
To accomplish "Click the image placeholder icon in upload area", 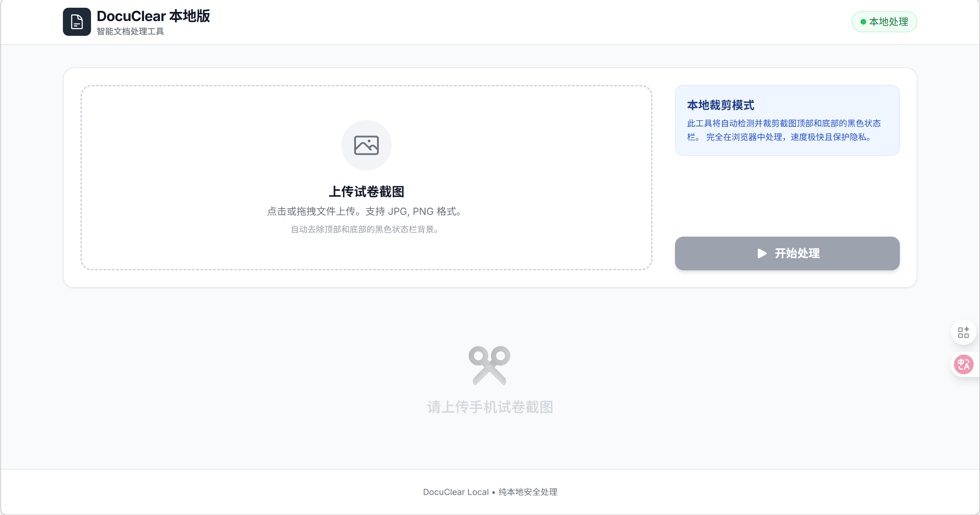I will coord(366,145).
